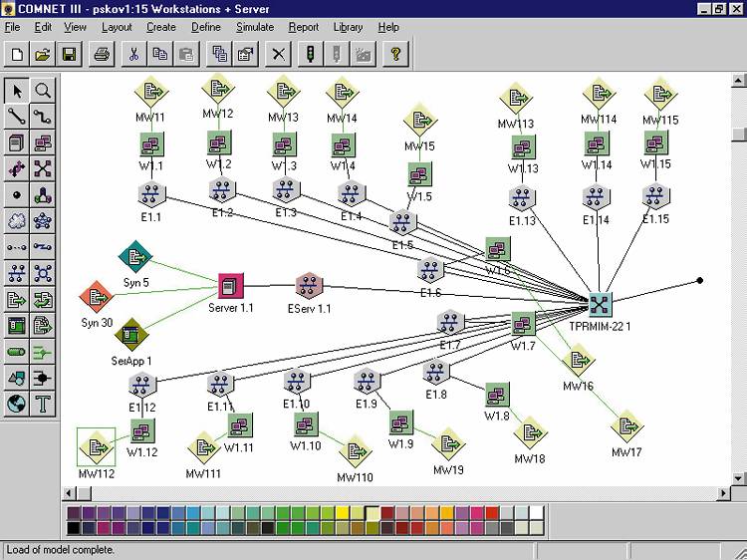Select the text T tool

pyautogui.click(x=43, y=405)
